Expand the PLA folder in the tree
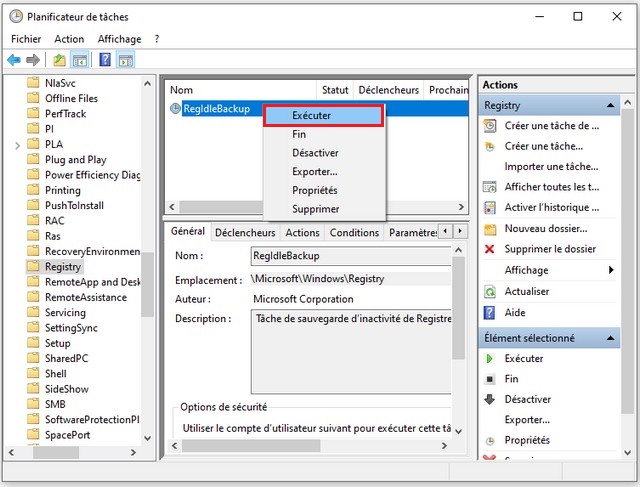 (17, 144)
